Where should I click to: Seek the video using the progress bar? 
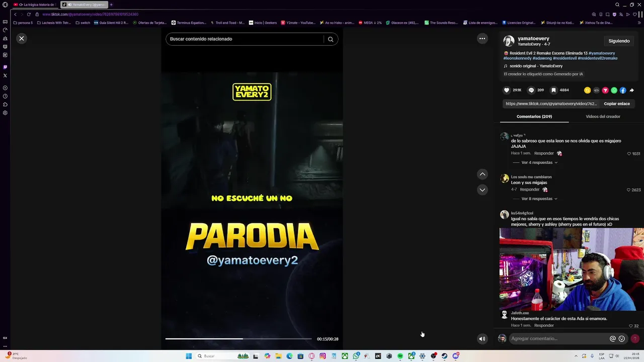[238, 339]
